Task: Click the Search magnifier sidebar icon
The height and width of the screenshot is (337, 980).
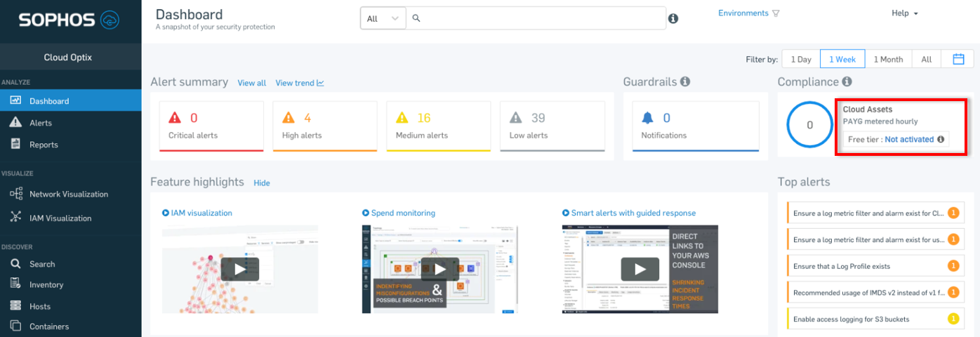Action: pos(15,264)
